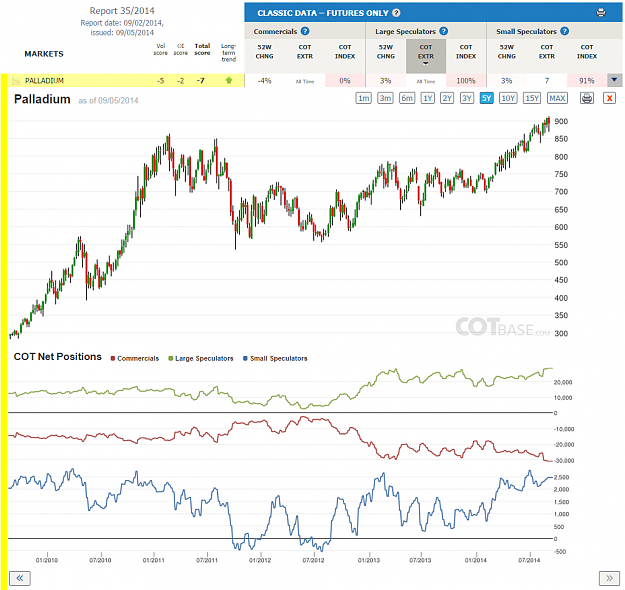Toggle Commercials series in legend
This screenshot has height=590, width=625.
pyautogui.click(x=135, y=358)
